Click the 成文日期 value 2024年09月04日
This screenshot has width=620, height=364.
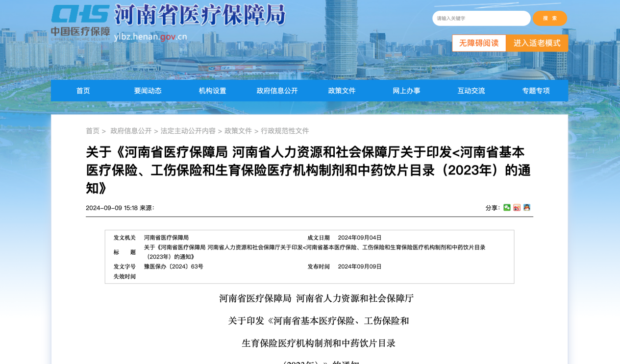(x=360, y=238)
